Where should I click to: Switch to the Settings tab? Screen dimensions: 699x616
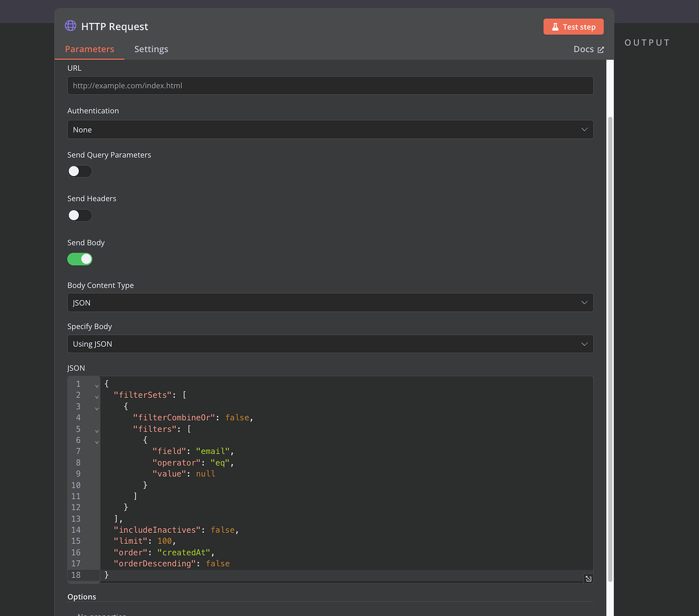point(151,49)
